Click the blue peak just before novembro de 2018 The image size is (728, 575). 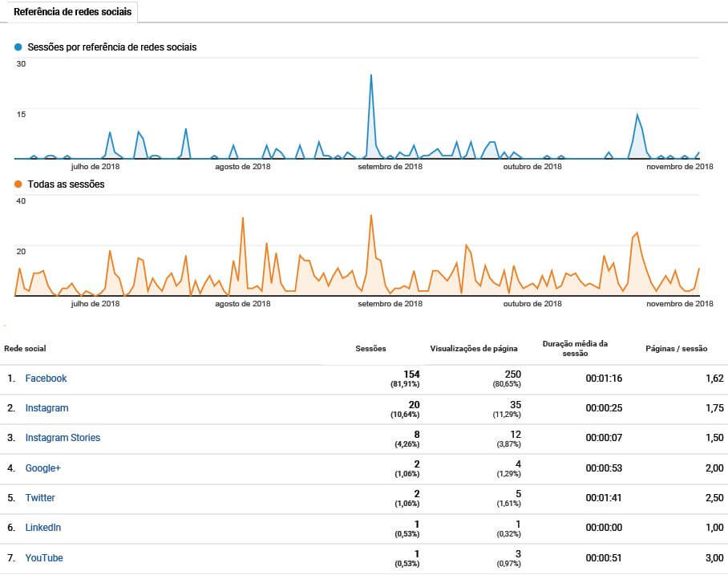click(637, 115)
